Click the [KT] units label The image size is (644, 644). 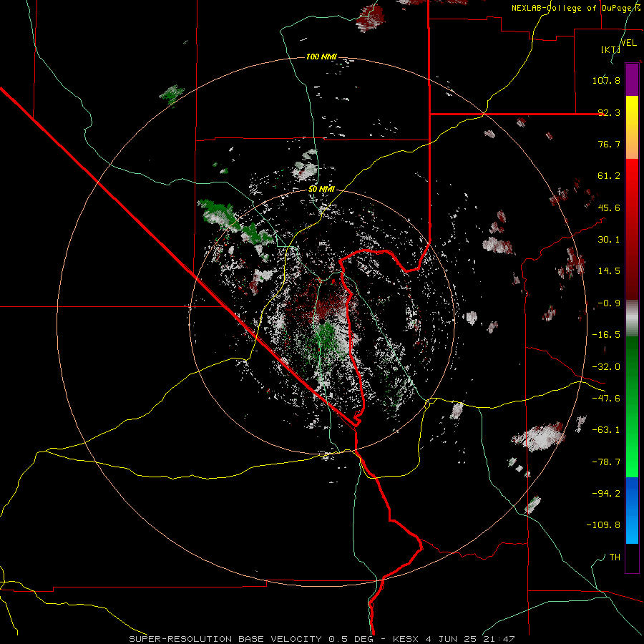click(610, 49)
